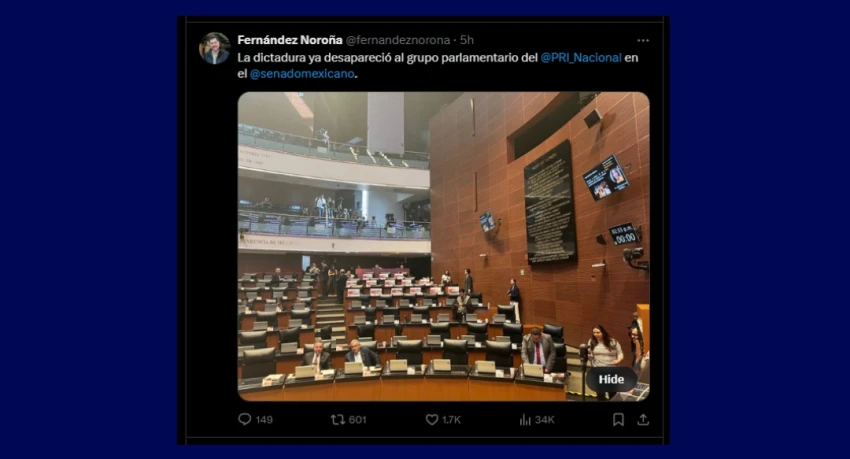The image size is (850, 459).
Task: Click the share upload-arrow icon
Action: coord(643,419)
